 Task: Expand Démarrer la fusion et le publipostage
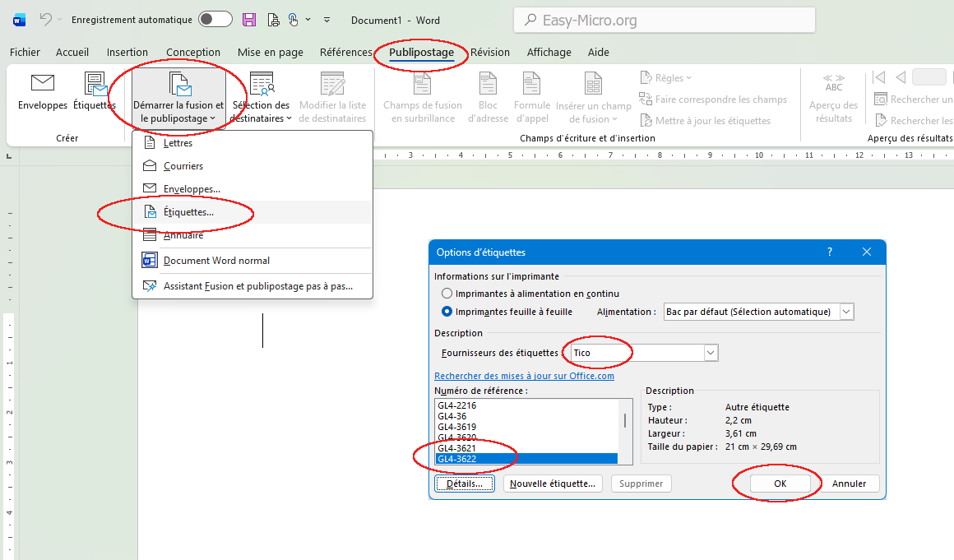[x=178, y=97]
